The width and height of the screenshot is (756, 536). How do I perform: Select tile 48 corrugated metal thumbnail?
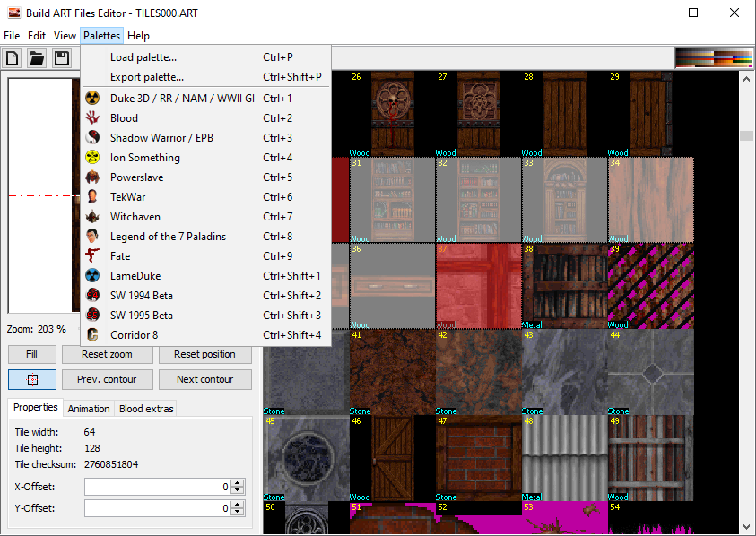[x=565, y=458]
